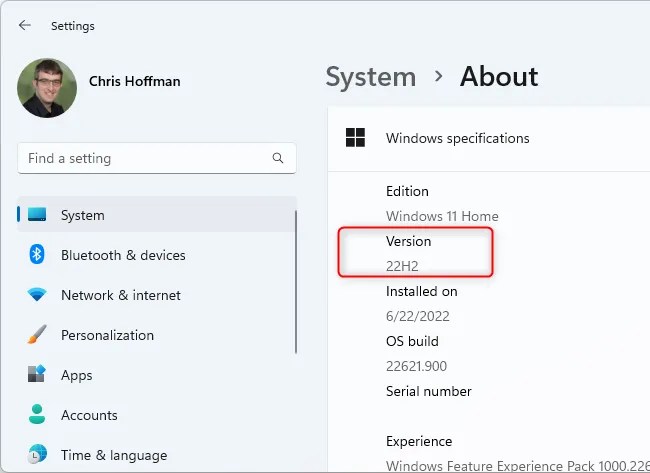This screenshot has width=650, height=473.
Task: Click the Apps icon in sidebar
Action: 37,375
